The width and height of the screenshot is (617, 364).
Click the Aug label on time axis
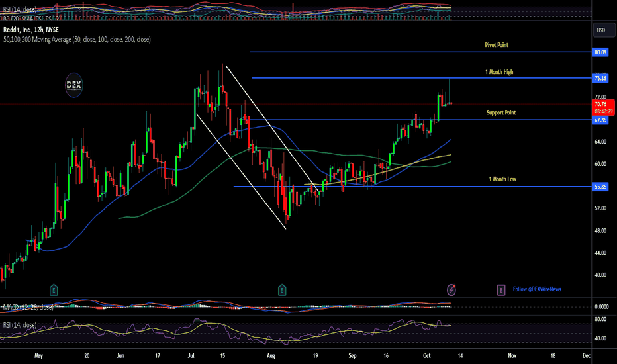click(271, 356)
